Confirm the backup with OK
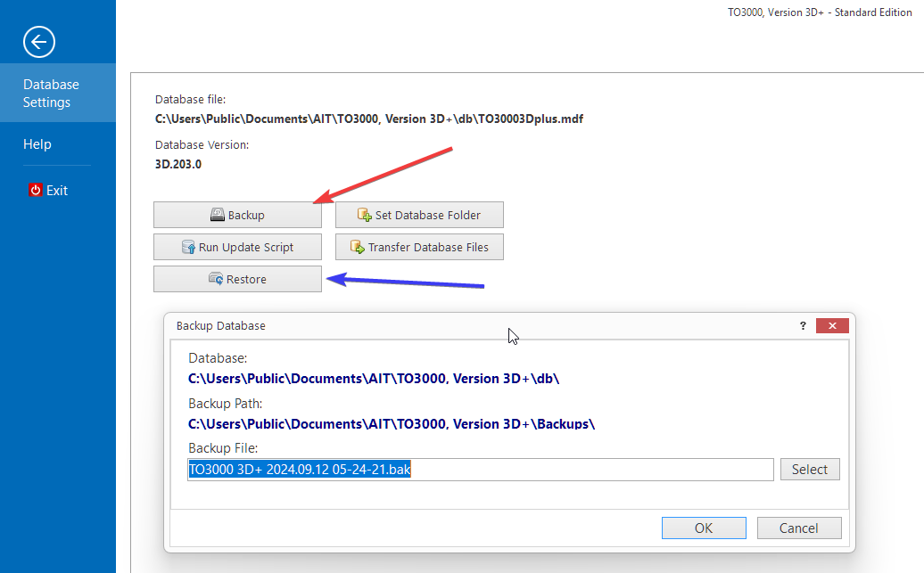This screenshot has width=924, height=573. pos(704,528)
